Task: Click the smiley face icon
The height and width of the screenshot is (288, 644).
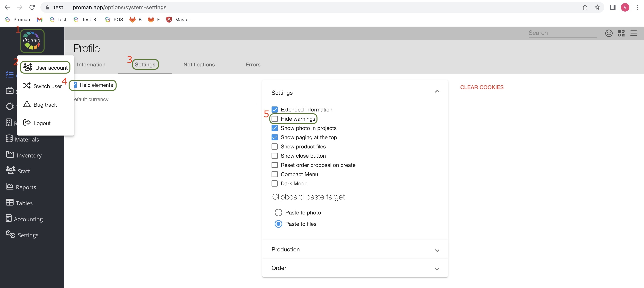Action: coord(609,33)
